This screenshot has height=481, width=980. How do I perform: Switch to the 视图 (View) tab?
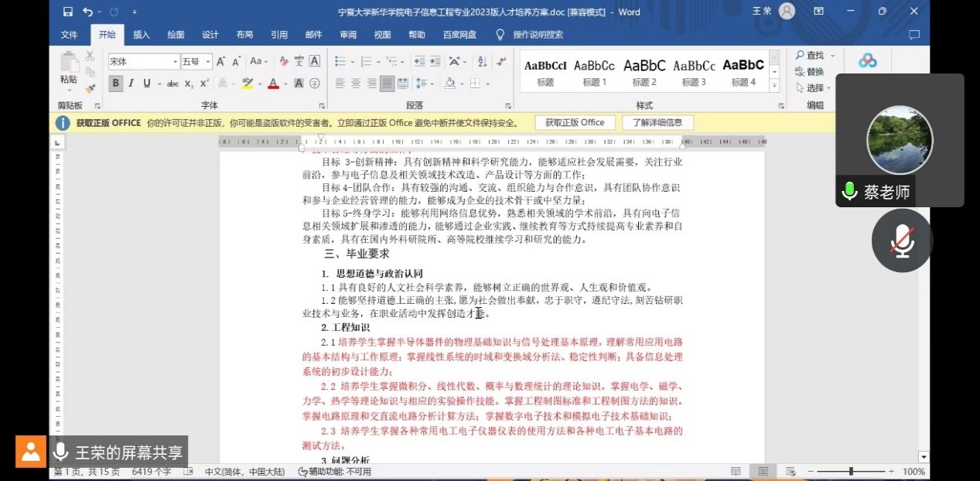pos(382,35)
